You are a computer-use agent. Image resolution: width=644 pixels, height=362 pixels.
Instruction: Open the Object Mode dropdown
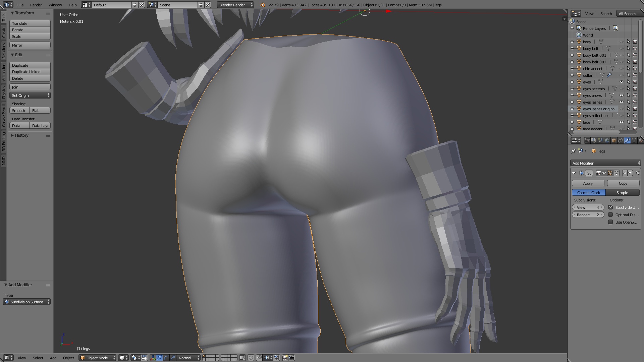(x=97, y=358)
